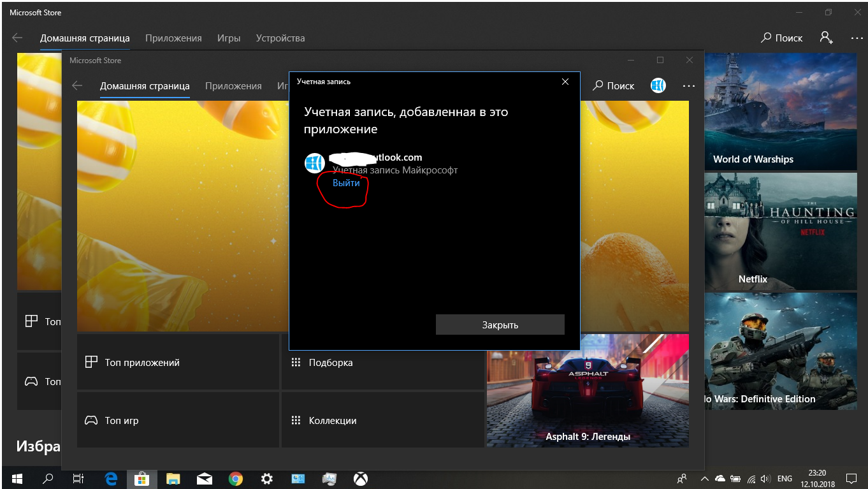Screen dimensions: 868x489
Task: Click sign-in person icon in background Store window
Action: (827, 38)
